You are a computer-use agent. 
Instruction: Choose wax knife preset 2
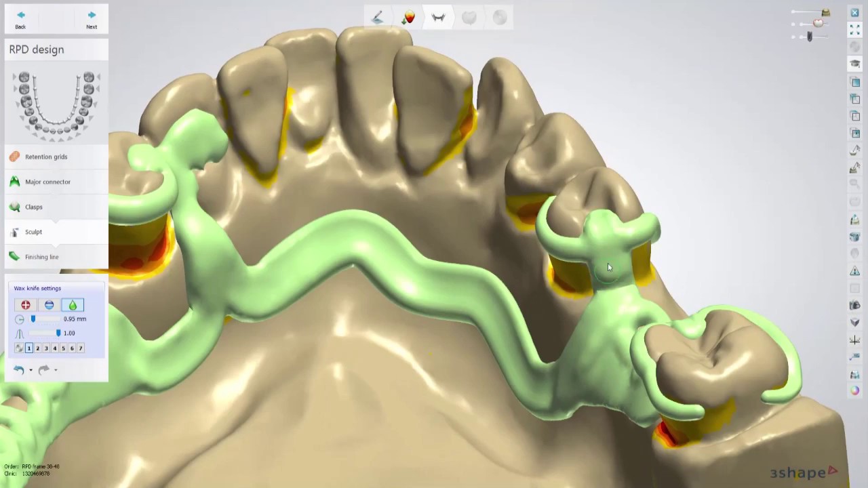pos(38,348)
